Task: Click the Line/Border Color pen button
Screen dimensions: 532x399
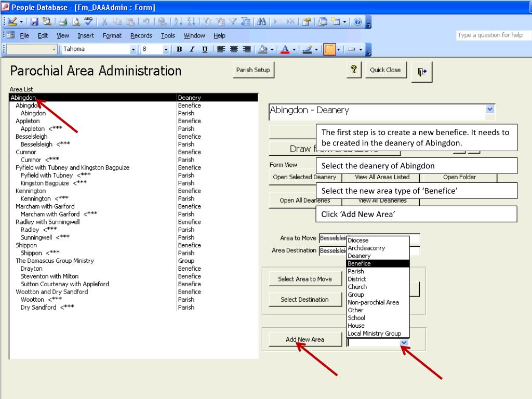Action: click(307, 49)
